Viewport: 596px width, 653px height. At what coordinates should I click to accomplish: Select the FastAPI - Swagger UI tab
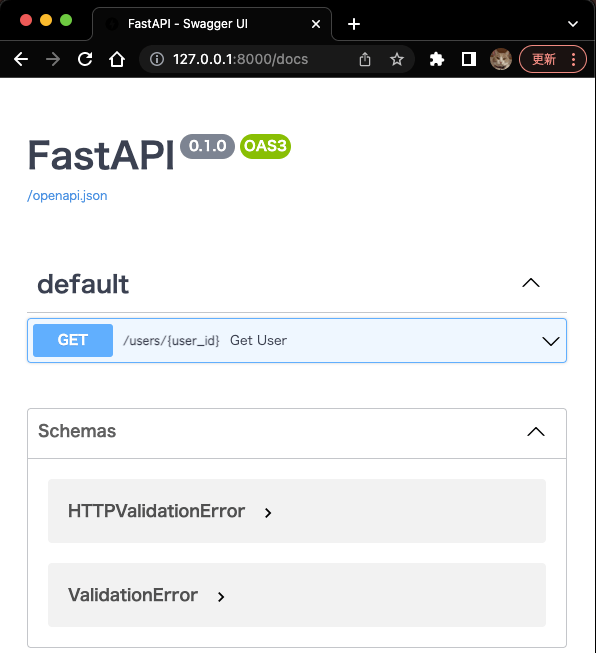point(212,24)
